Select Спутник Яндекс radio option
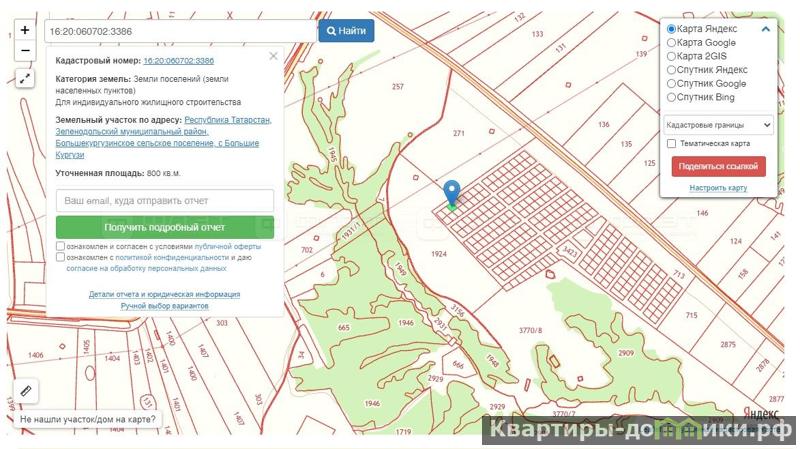800x449 pixels. [x=671, y=70]
